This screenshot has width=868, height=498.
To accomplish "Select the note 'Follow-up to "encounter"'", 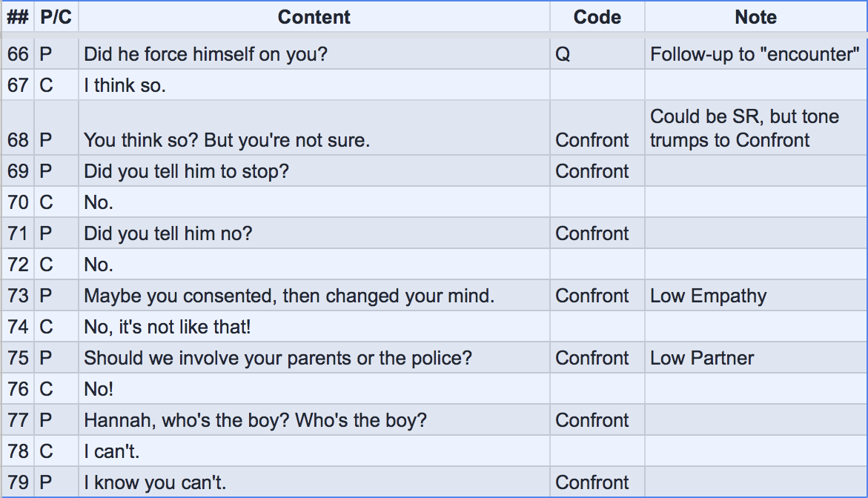I will click(755, 54).
